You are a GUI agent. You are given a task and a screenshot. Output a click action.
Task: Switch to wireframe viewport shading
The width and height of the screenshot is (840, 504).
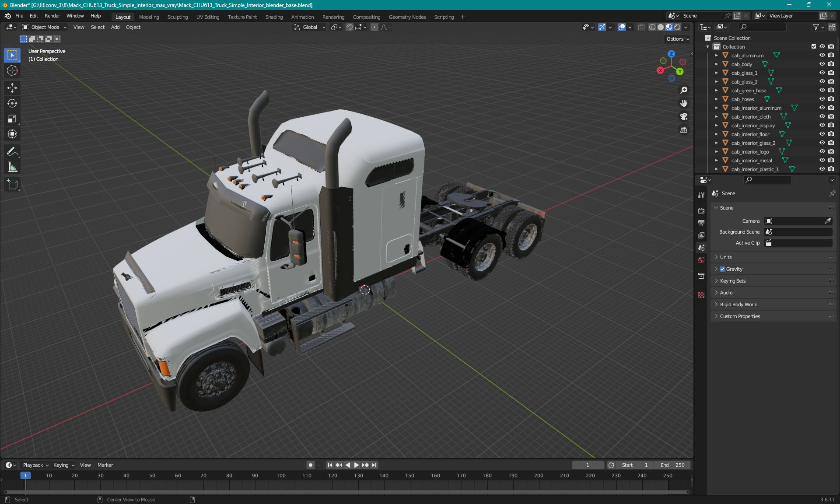(x=652, y=27)
